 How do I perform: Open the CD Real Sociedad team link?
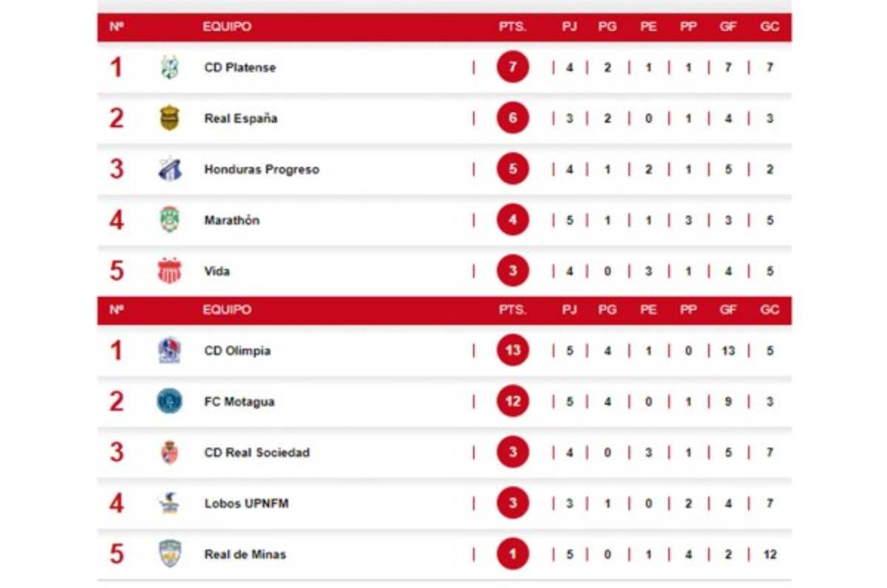pos(256,452)
